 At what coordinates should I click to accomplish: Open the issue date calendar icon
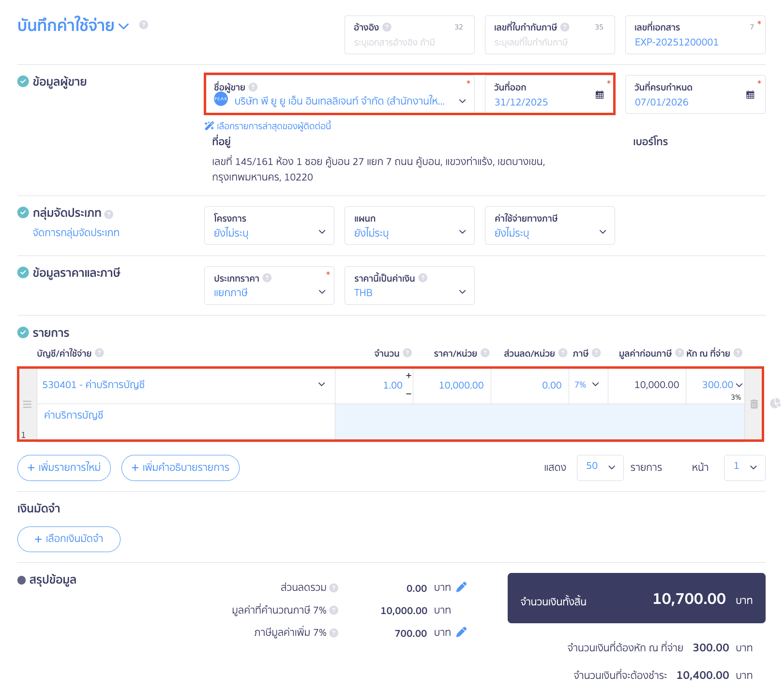coord(600,95)
